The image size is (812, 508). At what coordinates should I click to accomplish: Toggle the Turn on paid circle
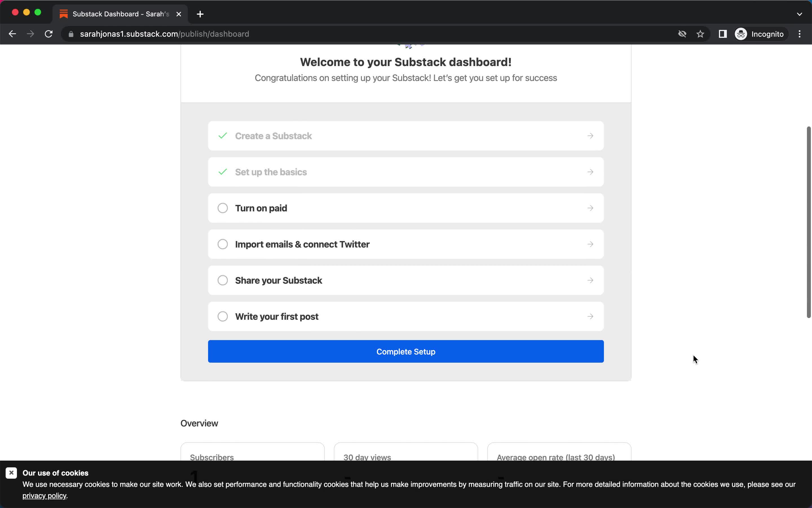223,208
